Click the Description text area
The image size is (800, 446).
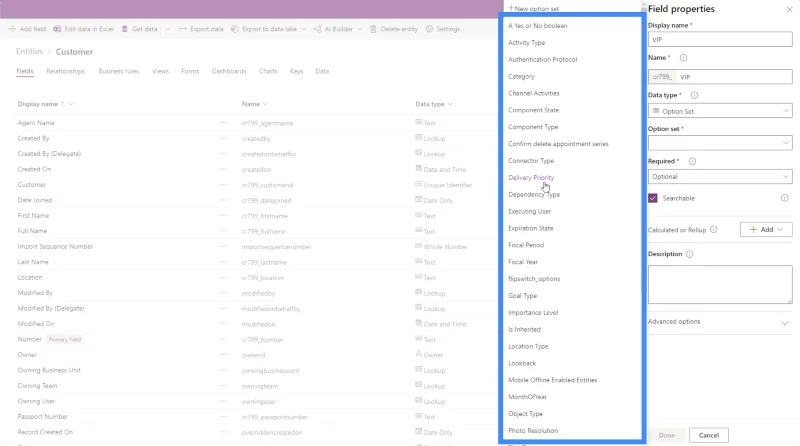(x=720, y=284)
